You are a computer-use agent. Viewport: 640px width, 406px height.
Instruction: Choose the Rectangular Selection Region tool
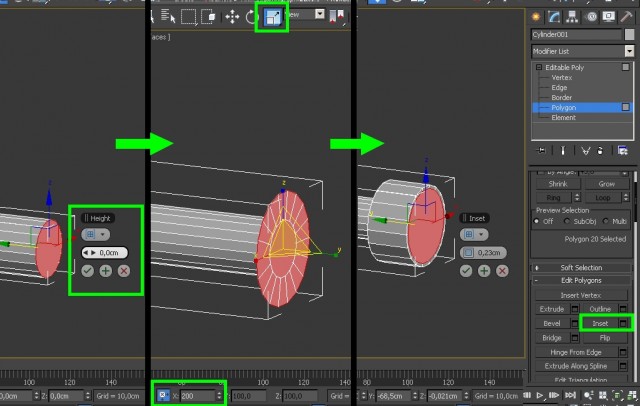(x=188, y=17)
